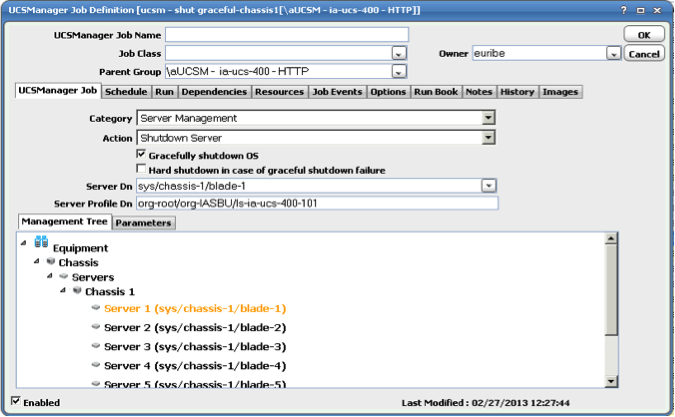
Task: Switch to the Dependencies tab
Action: pyautogui.click(x=214, y=91)
